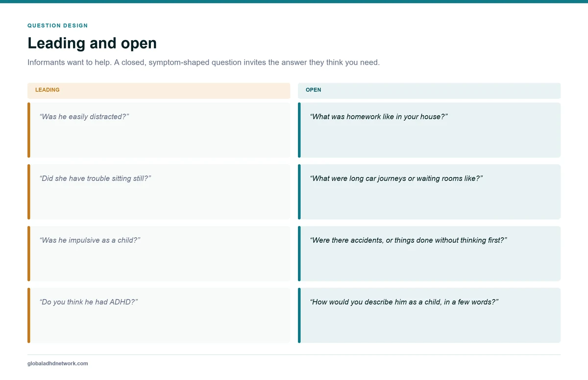588x380 pixels.
Task: Open the globaladhdnetwork.com footer link
Action: click(58, 363)
